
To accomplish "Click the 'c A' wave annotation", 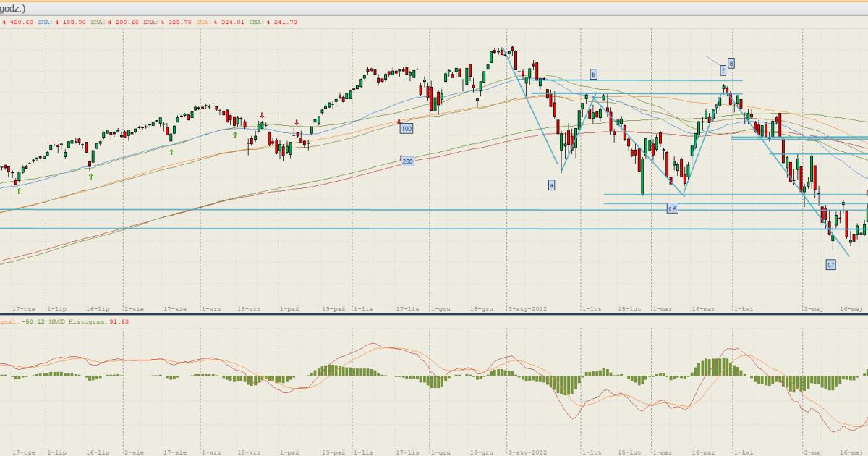I will (672, 208).
